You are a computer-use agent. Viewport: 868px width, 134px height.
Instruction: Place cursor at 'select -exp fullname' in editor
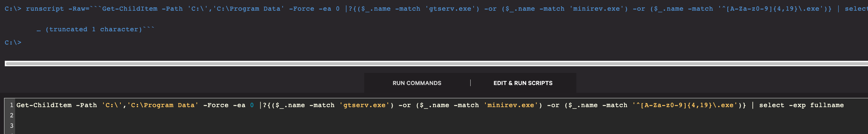pos(801,105)
